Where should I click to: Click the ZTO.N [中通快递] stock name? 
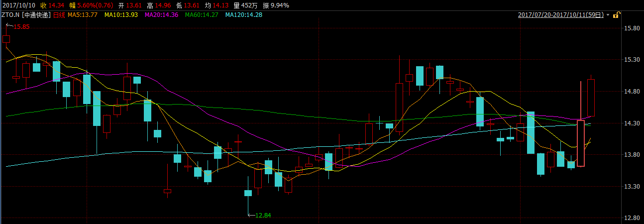tap(26, 15)
